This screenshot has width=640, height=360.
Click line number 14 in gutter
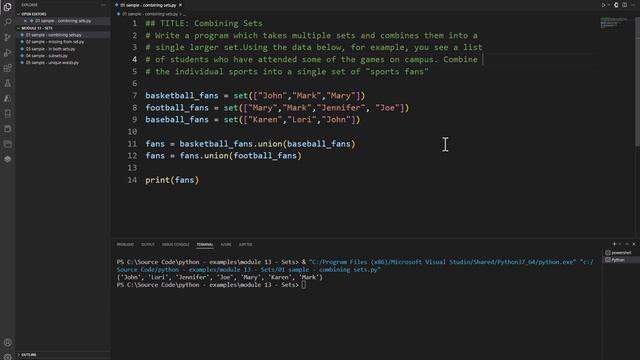click(x=132, y=180)
